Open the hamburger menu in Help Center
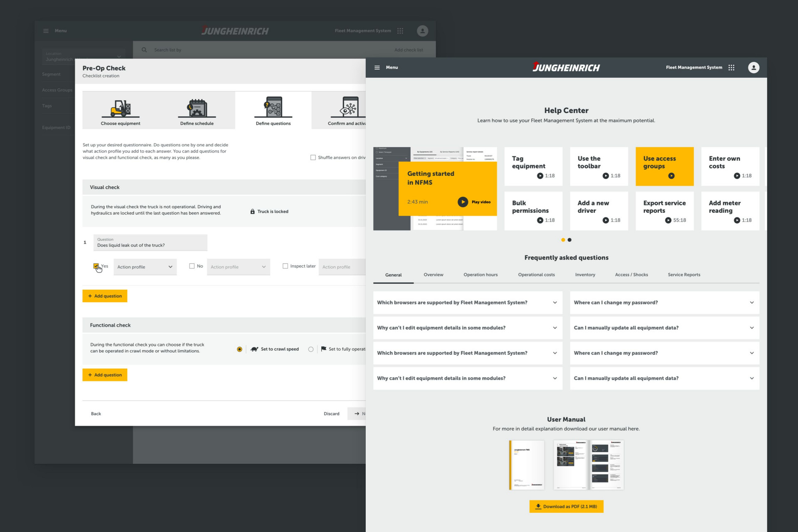 [377, 67]
